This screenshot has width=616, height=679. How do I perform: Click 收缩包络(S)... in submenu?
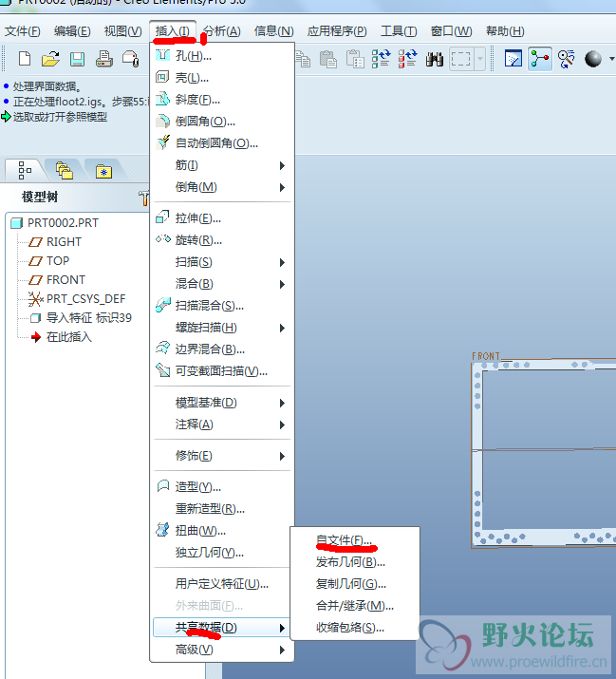coord(355,628)
